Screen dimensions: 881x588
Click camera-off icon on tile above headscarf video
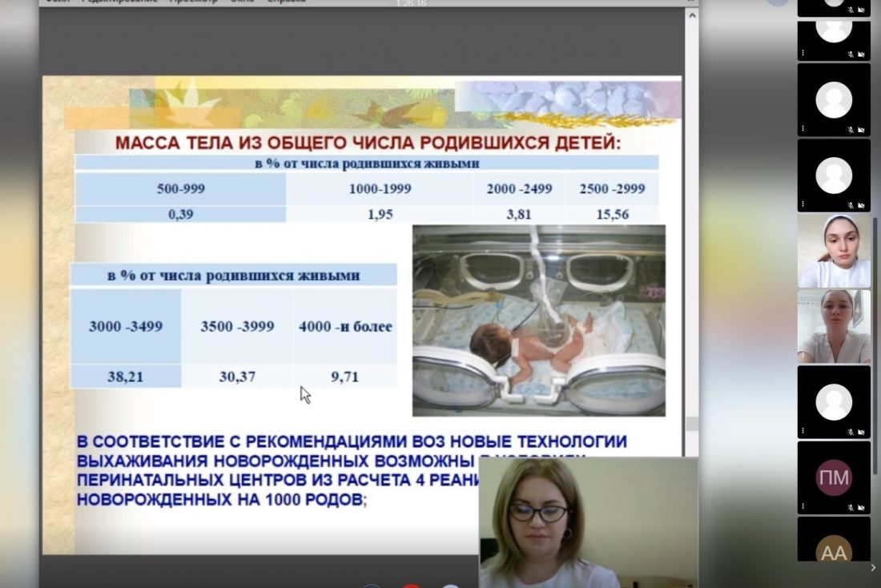(x=861, y=205)
